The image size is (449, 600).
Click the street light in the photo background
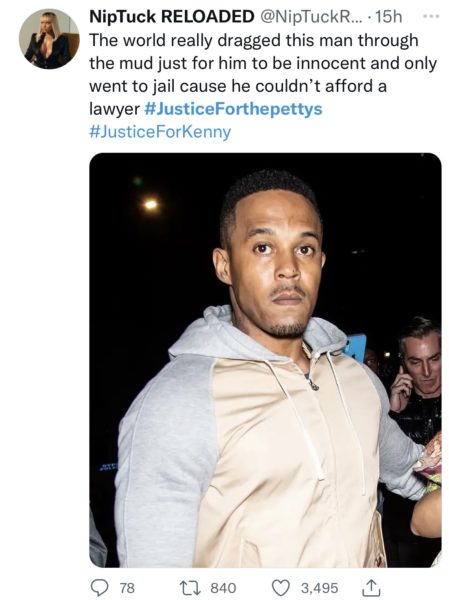151,205
